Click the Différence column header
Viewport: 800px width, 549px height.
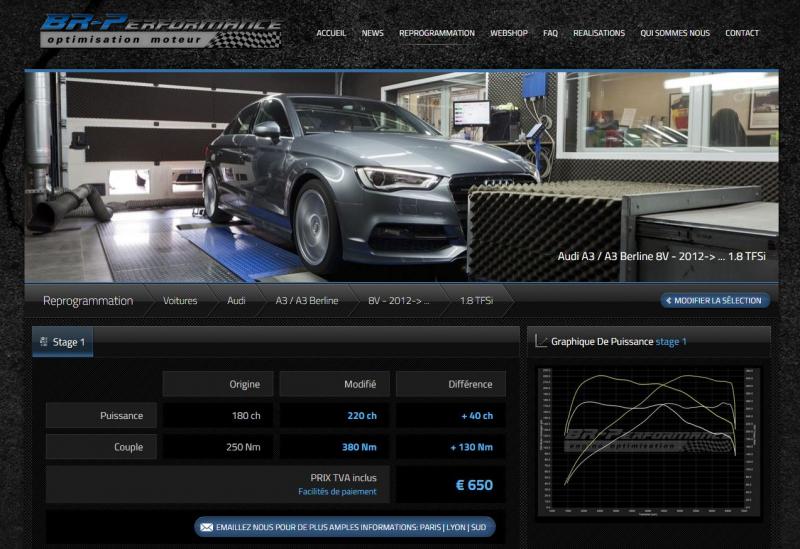[451, 384]
